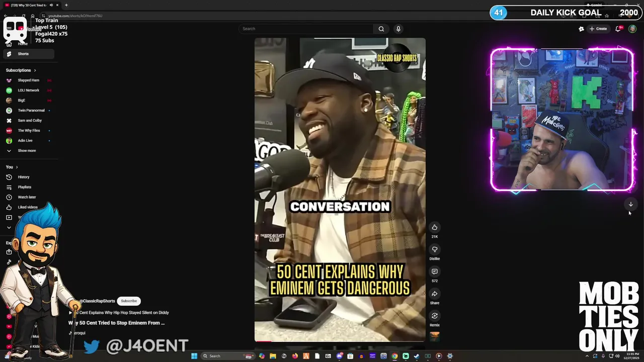Share the short

click(x=435, y=294)
